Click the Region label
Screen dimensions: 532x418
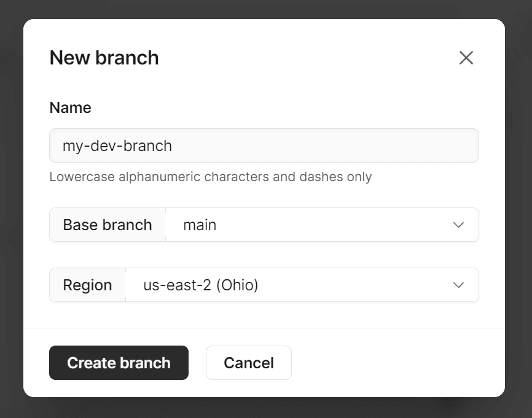pyautogui.click(x=87, y=285)
